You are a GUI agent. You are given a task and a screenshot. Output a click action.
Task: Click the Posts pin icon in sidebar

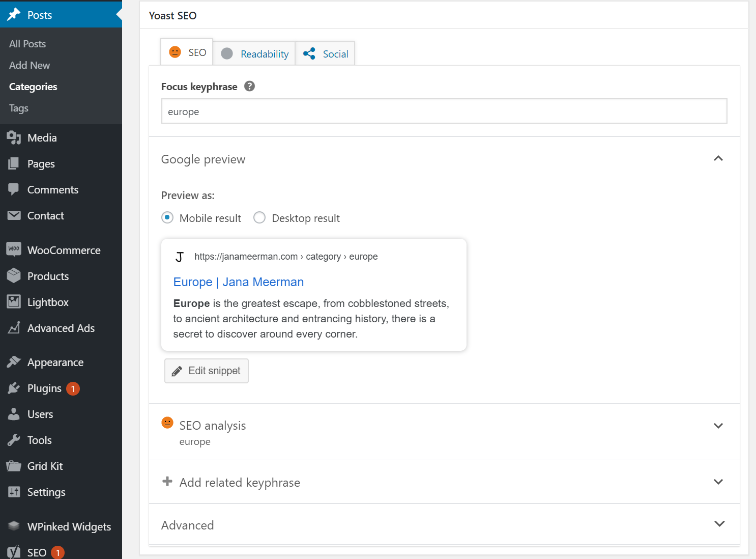(x=14, y=15)
